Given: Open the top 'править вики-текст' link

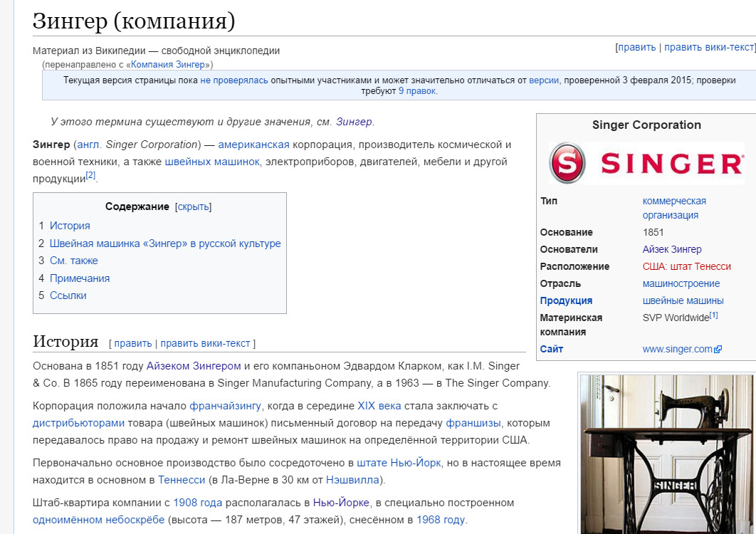Looking at the screenshot, I should pyautogui.click(x=709, y=47).
